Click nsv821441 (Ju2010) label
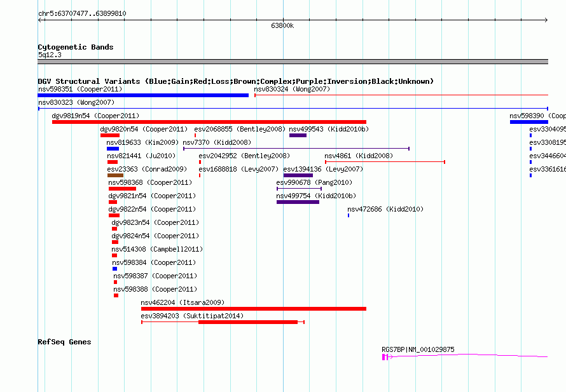This screenshot has width=566, height=392. pos(141,156)
